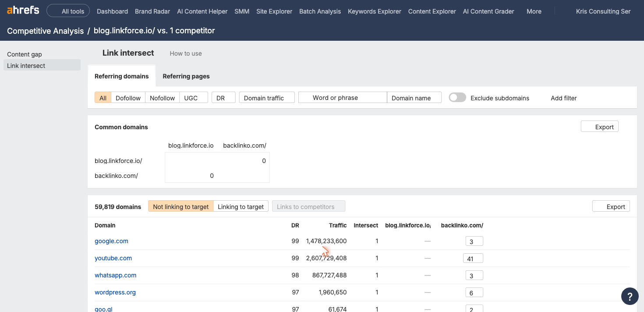Viewport: 644px width, 312px height.
Task: Open the whatsapp.com domain link
Action: [x=115, y=275]
